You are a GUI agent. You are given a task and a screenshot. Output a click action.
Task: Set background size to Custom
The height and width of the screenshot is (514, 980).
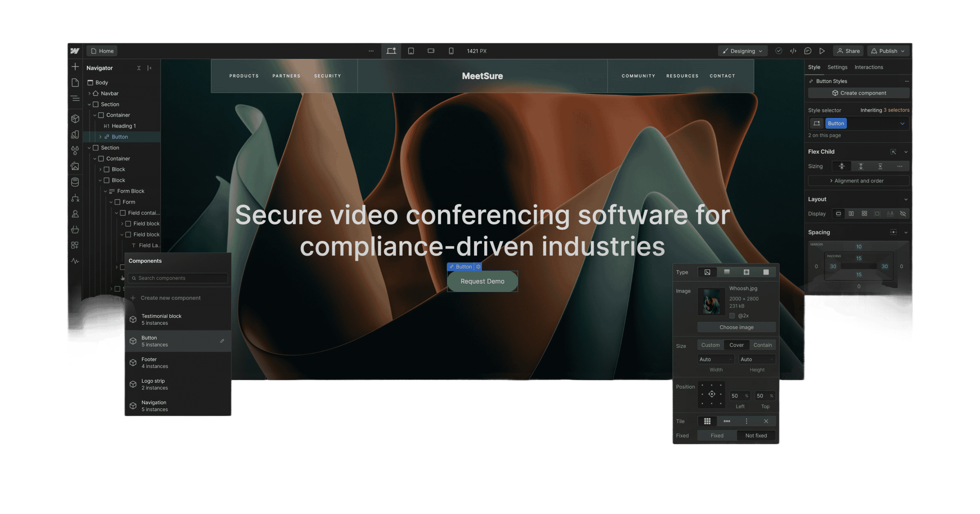point(710,345)
